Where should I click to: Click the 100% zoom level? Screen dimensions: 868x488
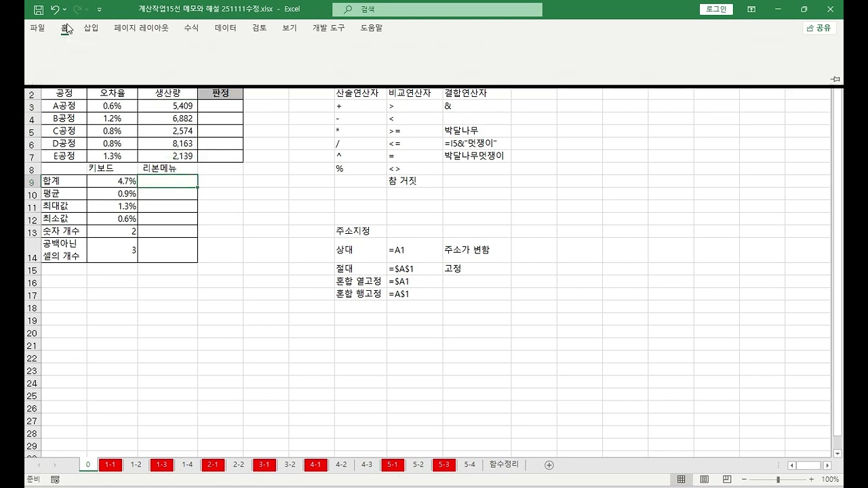point(830,480)
